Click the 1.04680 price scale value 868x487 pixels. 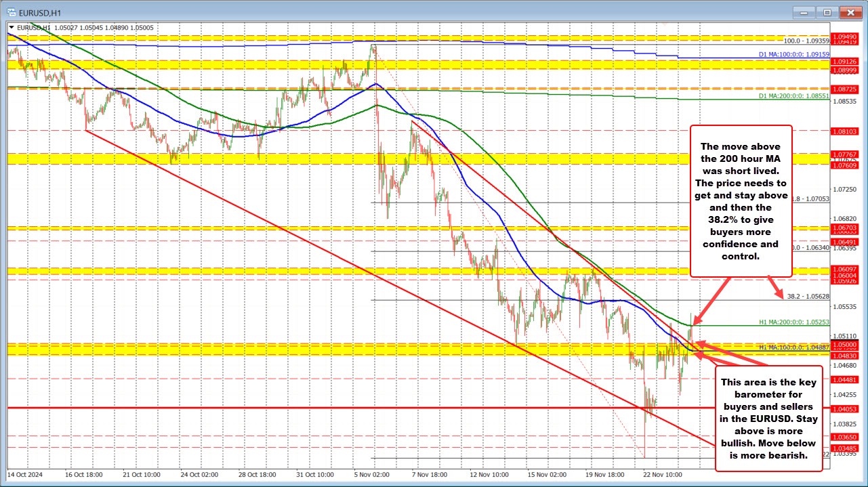click(x=844, y=364)
